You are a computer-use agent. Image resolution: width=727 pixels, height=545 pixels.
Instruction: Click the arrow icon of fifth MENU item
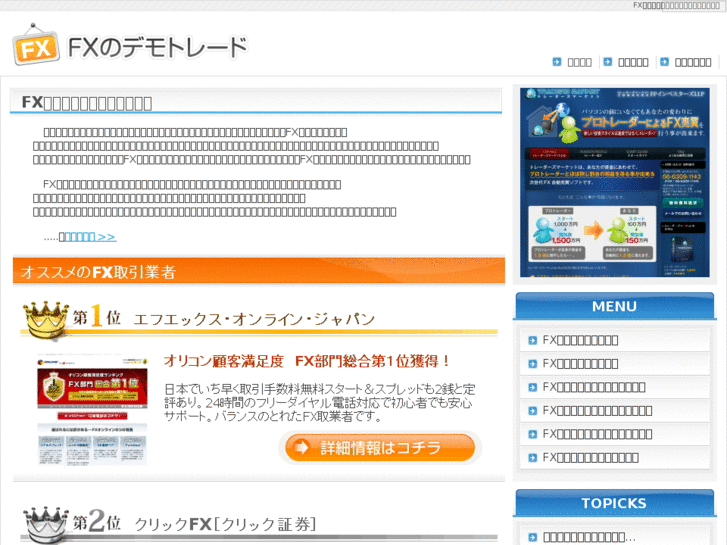[532, 435]
